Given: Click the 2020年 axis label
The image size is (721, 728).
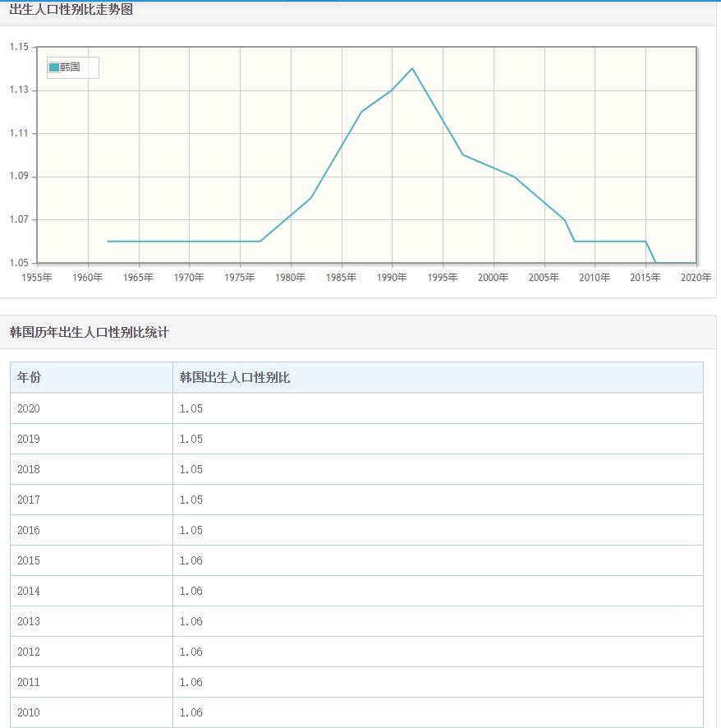Looking at the screenshot, I should [x=696, y=277].
